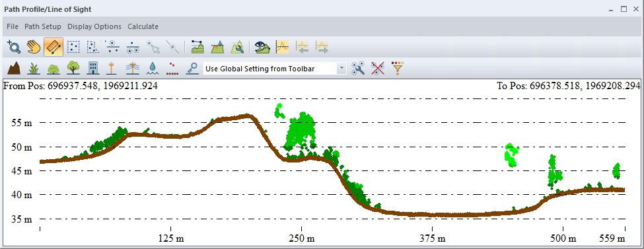644x249 pixels.
Task: Select lidar points by rectangle tool
Action: 73,47
